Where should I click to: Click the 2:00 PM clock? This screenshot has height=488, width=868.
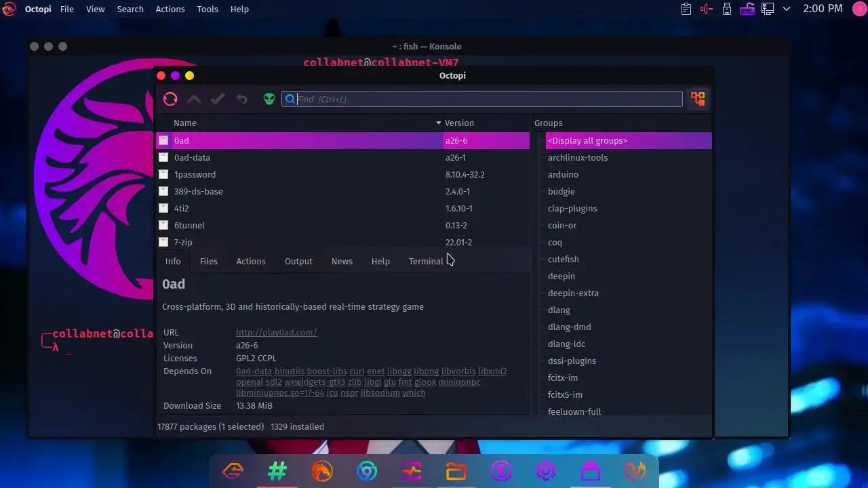[823, 9]
